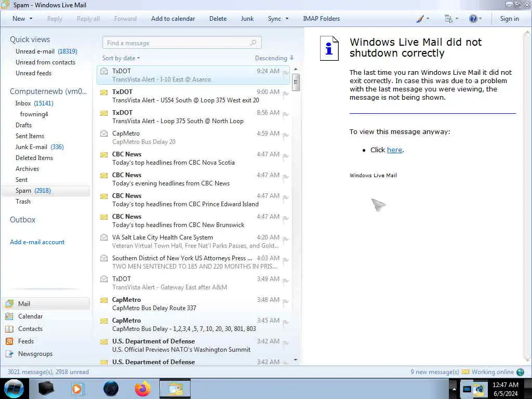Viewport: 532px width, 399px height.
Task: Open the blue Help icon menu
Action: 475,19
